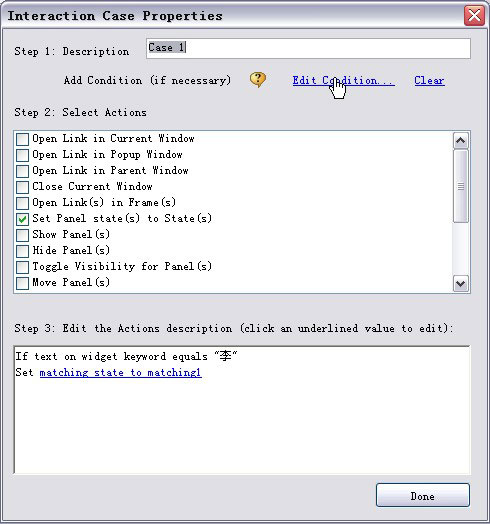The image size is (490, 524).
Task: Uncheck Set Panel state(s) to State(s)
Action: (x=22, y=219)
